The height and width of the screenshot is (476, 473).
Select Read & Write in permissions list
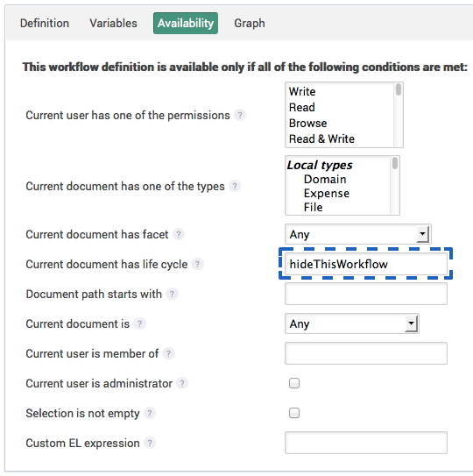point(321,139)
